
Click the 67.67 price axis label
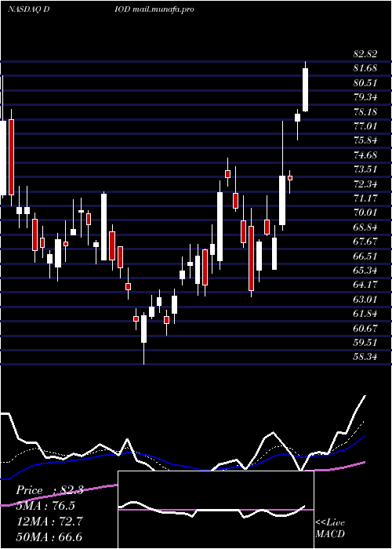coord(365,242)
